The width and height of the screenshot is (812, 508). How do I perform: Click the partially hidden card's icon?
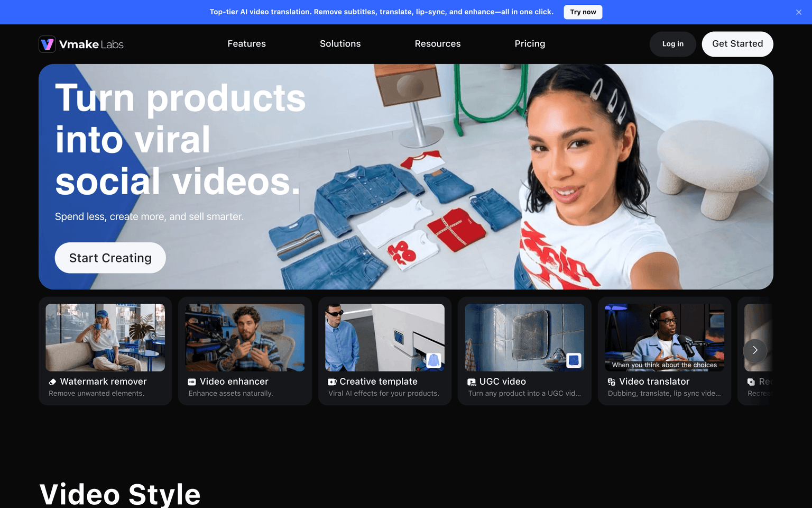point(751,382)
